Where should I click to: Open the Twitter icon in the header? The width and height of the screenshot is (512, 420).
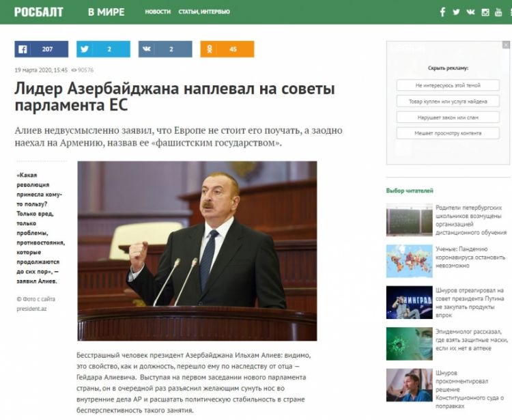pyautogui.click(x=457, y=12)
